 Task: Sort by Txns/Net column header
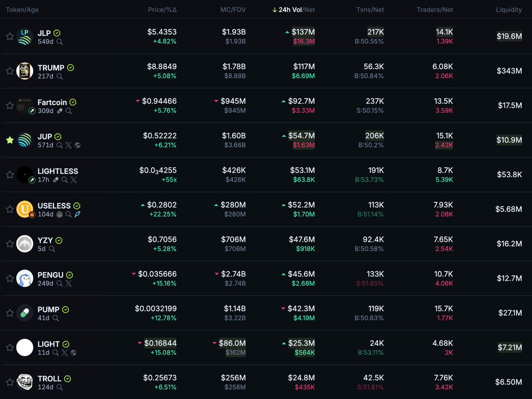[x=370, y=10]
